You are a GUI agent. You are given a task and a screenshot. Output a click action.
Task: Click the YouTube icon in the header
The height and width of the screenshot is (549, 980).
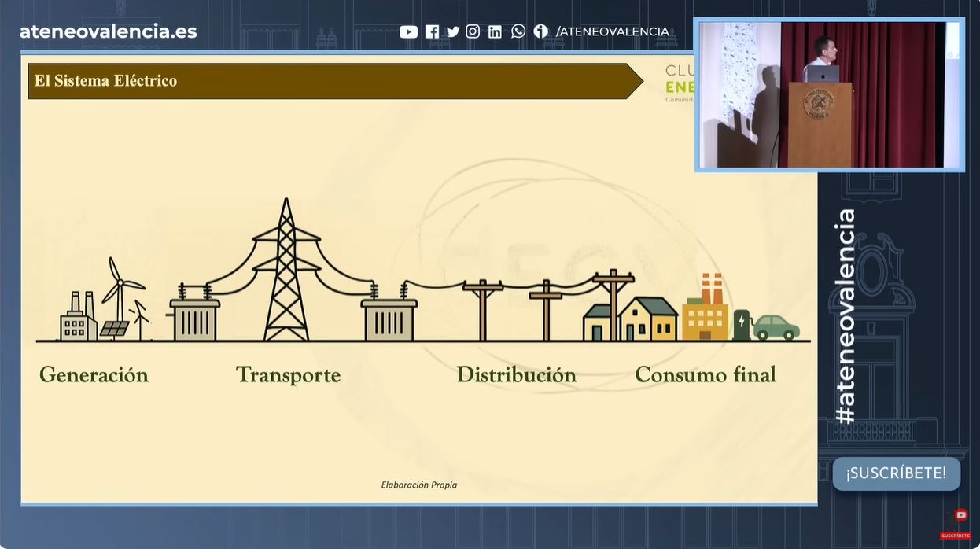point(408,31)
